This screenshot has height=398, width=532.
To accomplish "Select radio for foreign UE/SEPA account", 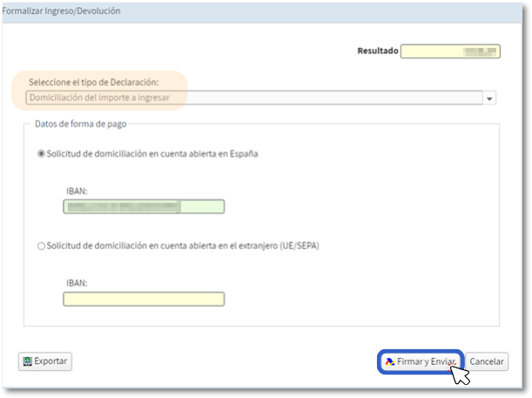I will point(41,246).
